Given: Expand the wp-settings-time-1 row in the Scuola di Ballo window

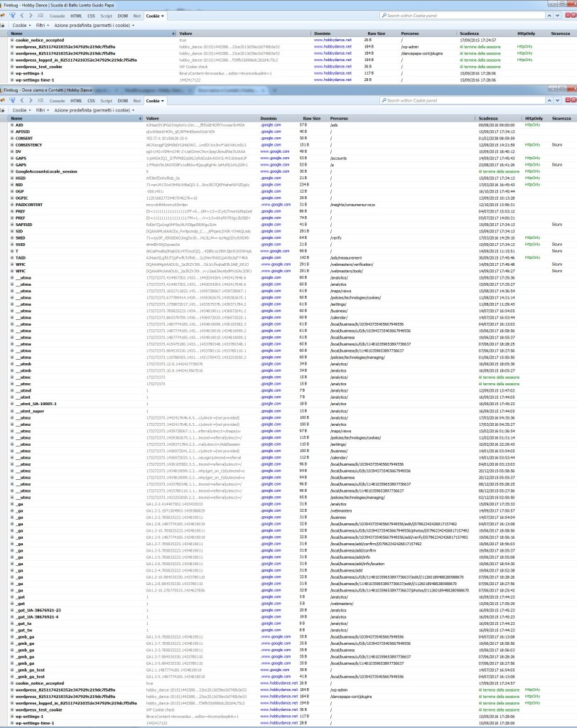Looking at the screenshot, I should [12, 80].
